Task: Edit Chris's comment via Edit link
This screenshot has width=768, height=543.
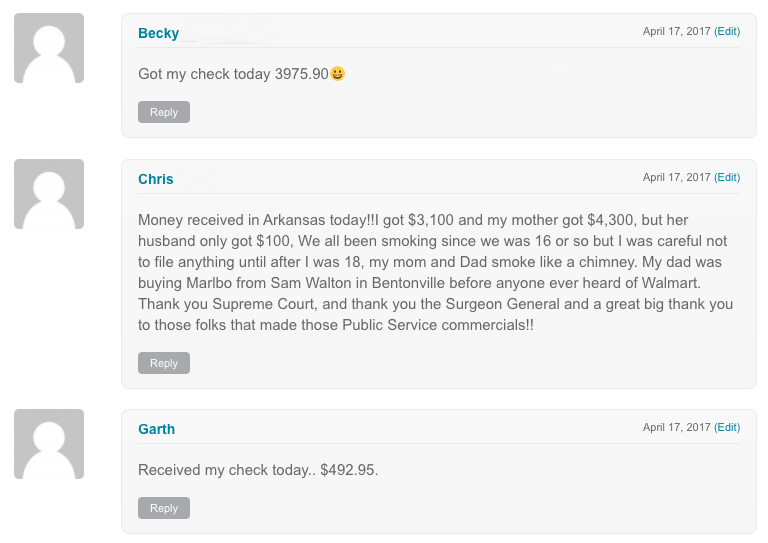Action: 727,177
